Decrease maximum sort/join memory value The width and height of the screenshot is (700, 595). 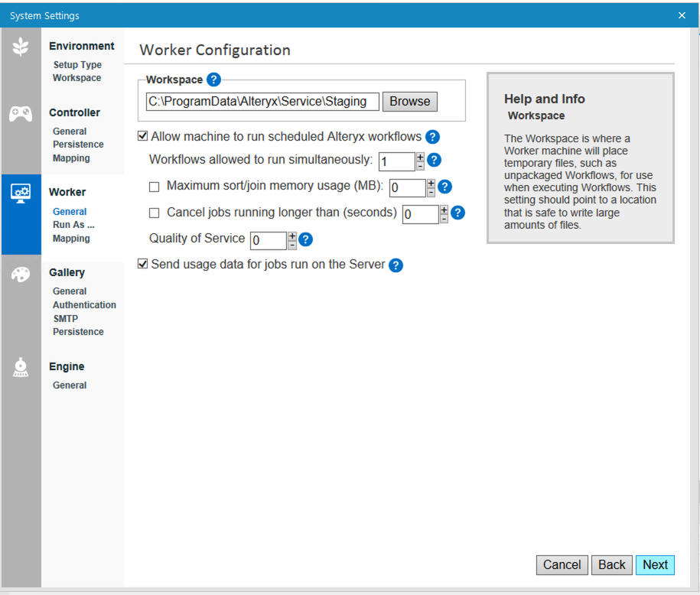(x=431, y=191)
